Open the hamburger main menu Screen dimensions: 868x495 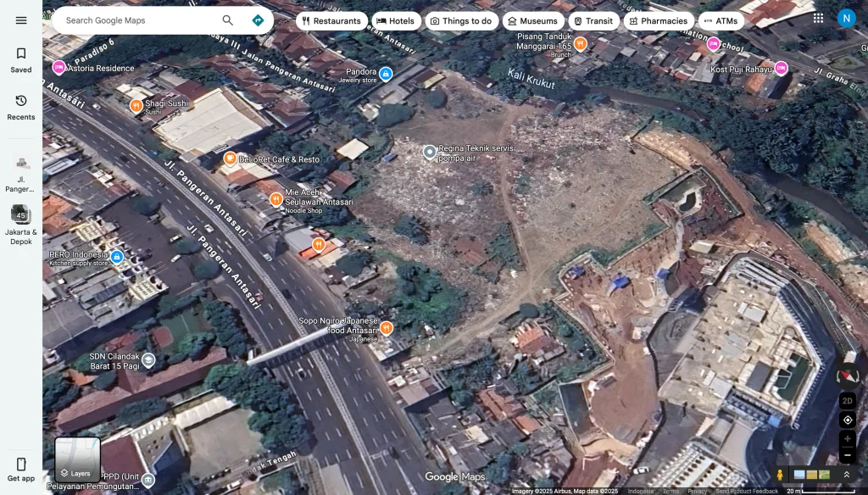(21, 20)
